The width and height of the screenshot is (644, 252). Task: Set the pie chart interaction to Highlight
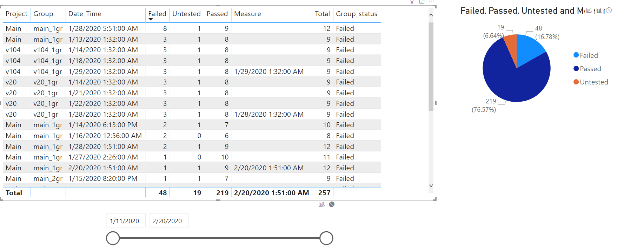599,11
